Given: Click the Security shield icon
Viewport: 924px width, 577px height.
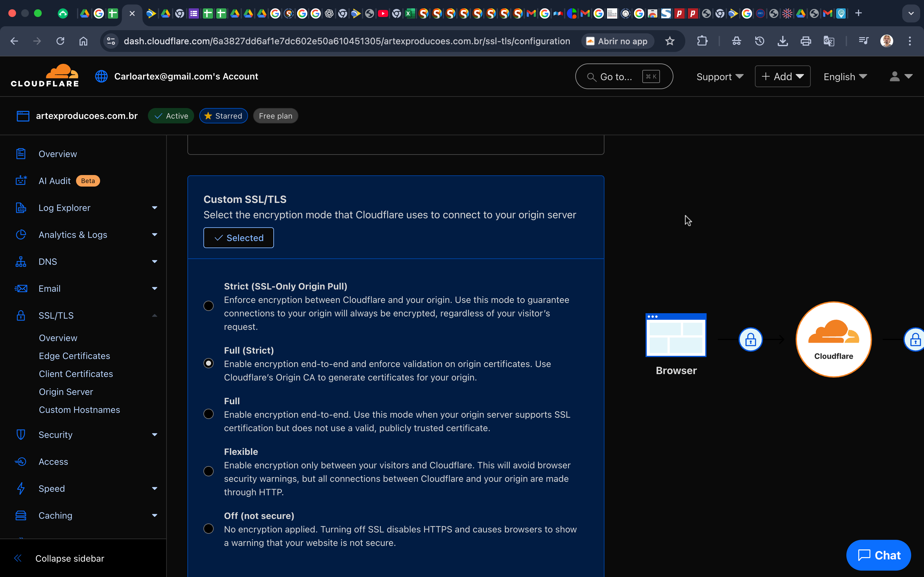Looking at the screenshot, I should coord(21,434).
